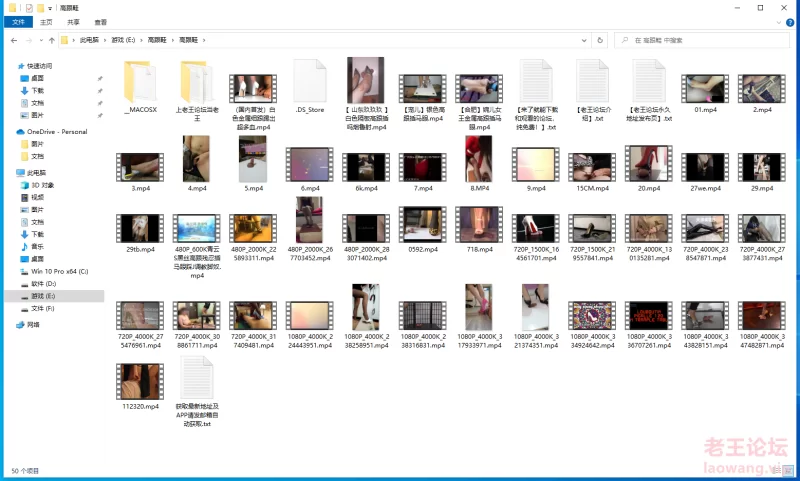
Task: Open pinned 下载 under Quick access
Action: point(37,90)
